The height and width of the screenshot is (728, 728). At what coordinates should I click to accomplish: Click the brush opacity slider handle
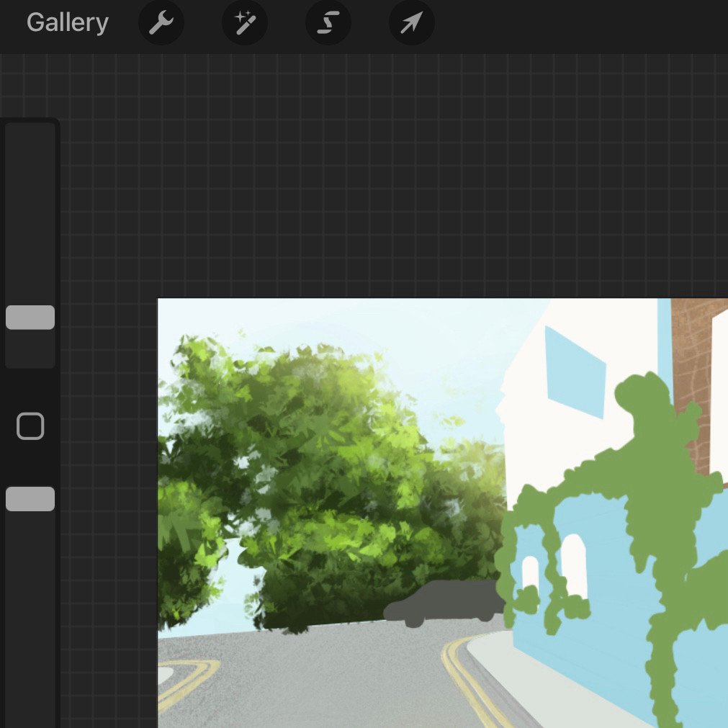point(30,499)
